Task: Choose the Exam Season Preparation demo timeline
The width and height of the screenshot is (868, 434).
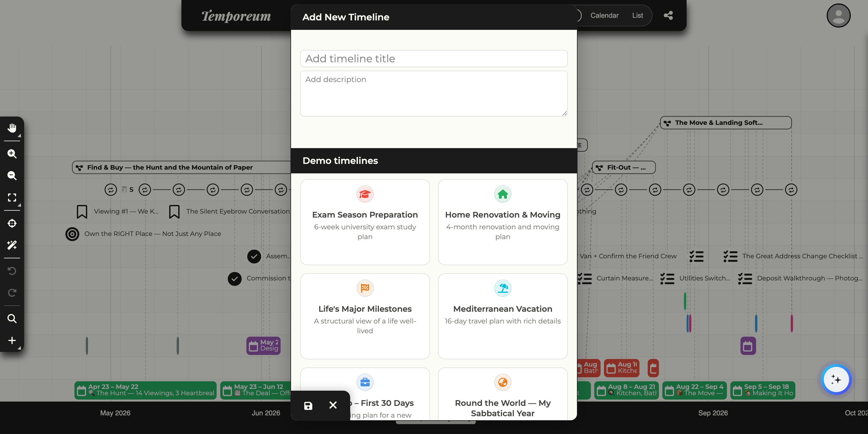Action: 365,222
